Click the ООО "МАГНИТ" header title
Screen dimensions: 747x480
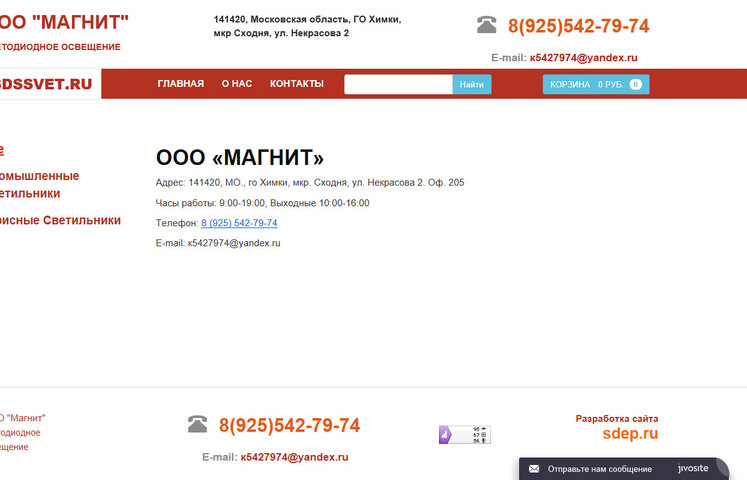64,22
